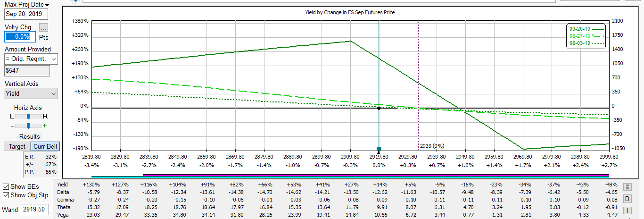Click the horizontal zoom slider handle

tap(29, 126)
